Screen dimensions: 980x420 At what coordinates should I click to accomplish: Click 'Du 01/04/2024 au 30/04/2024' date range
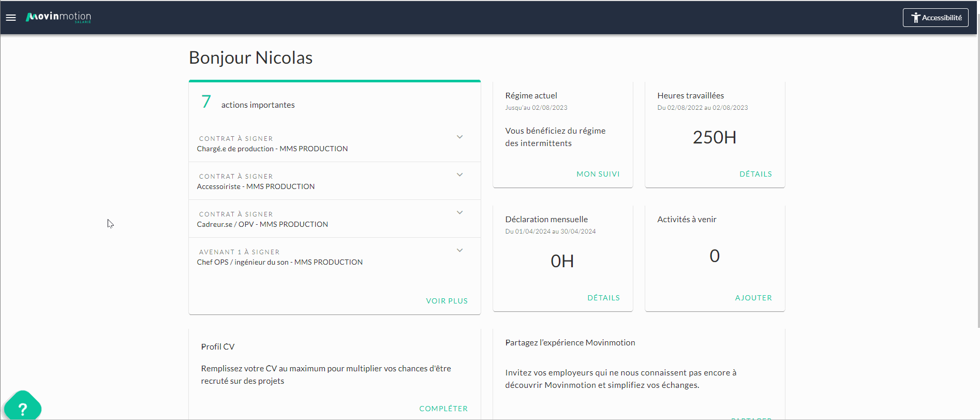click(x=550, y=231)
